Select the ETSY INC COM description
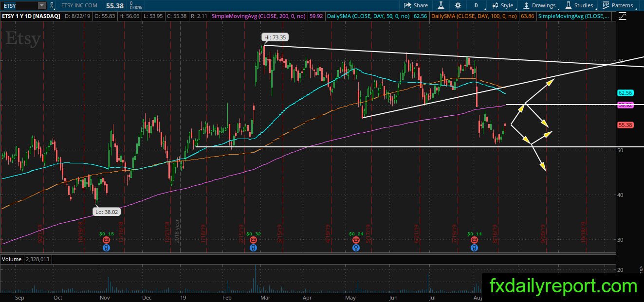644x302 pixels. [79, 5]
